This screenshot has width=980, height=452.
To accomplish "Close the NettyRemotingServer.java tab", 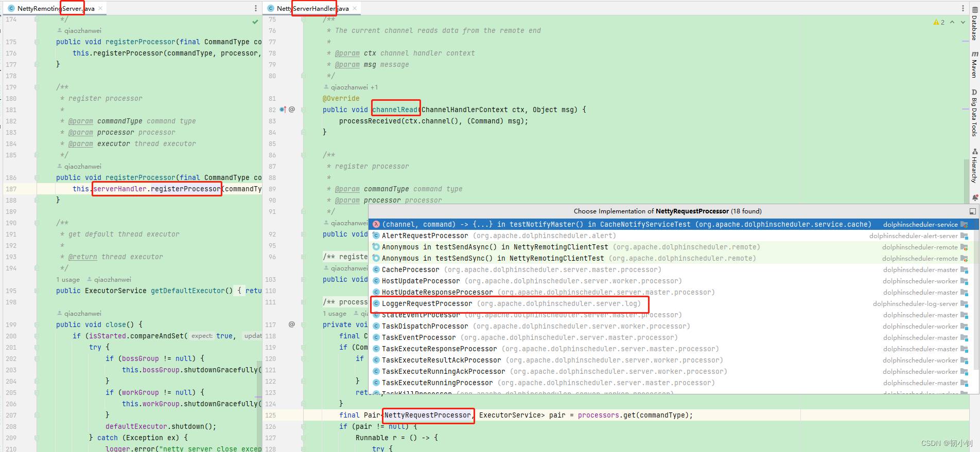I will click(100, 8).
